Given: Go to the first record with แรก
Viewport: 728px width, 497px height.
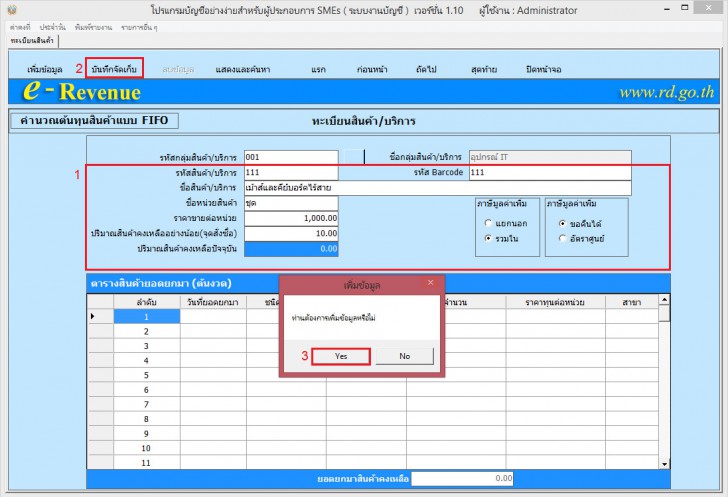Looking at the screenshot, I should click(x=318, y=69).
